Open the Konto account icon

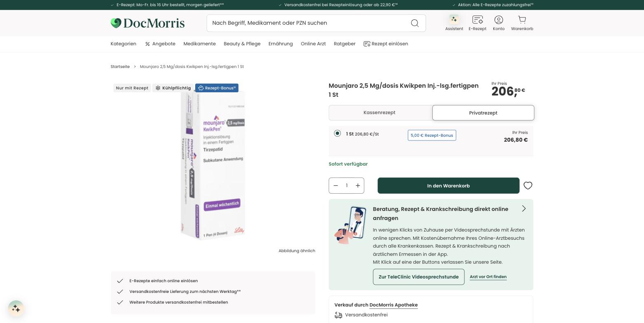coord(499,19)
